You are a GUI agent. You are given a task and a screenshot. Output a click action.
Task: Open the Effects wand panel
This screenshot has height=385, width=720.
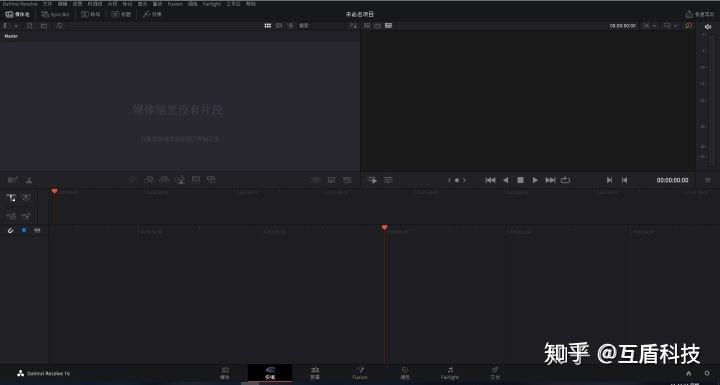click(x=152, y=14)
